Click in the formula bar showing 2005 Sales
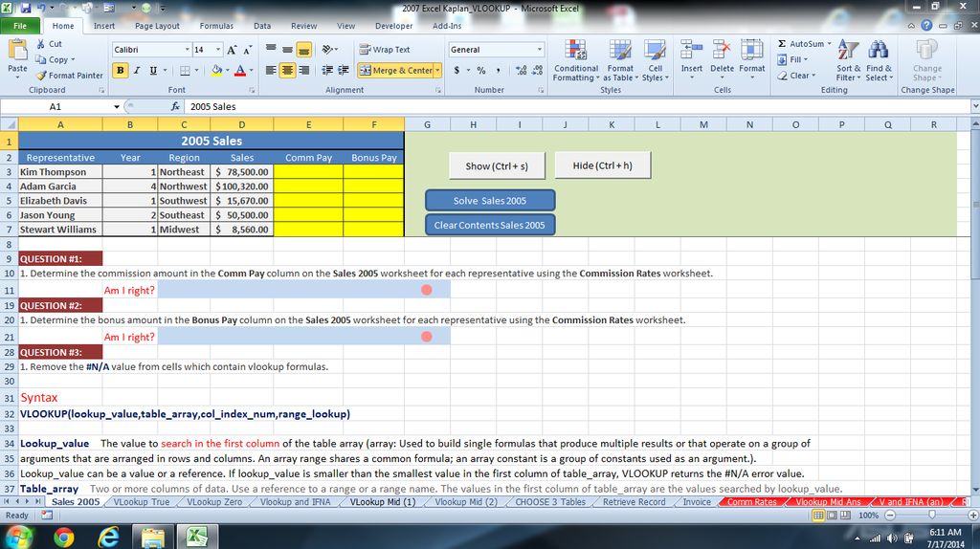This screenshot has width=980, height=549. point(479,107)
